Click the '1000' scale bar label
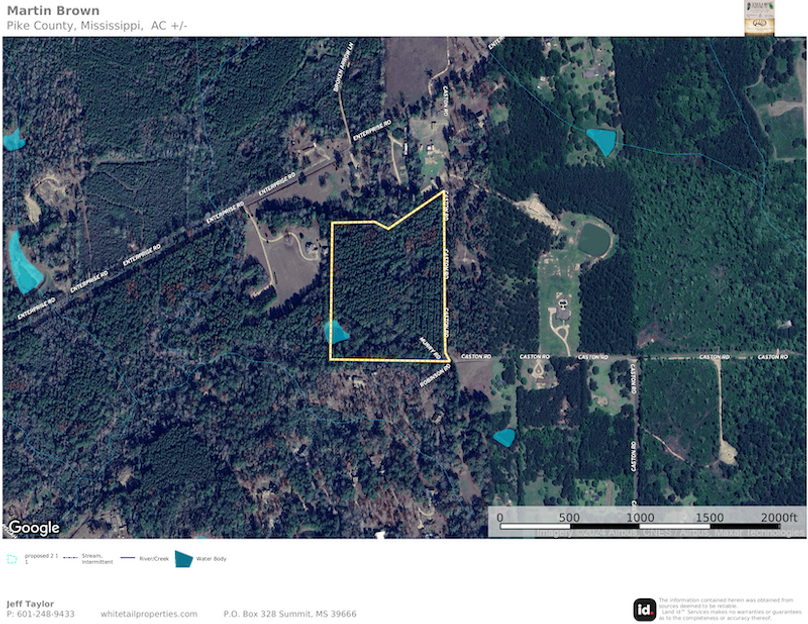This screenshot has width=808, height=624. [x=640, y=517]
